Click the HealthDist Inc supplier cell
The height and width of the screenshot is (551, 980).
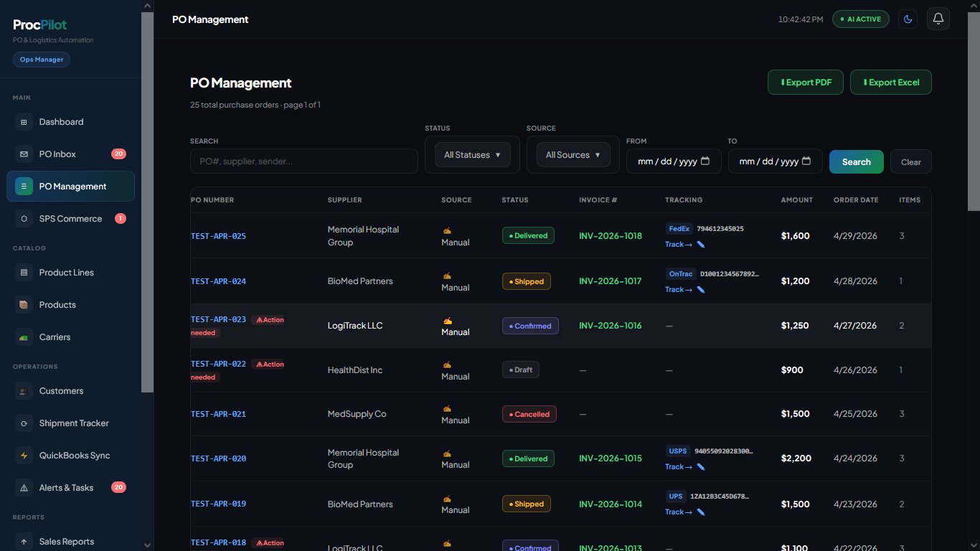[355, 370]
